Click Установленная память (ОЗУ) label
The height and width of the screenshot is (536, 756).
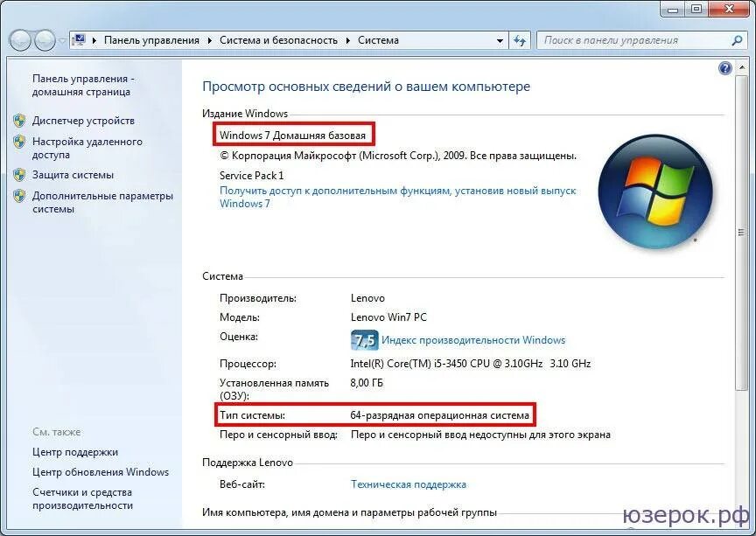coord(275,389)
